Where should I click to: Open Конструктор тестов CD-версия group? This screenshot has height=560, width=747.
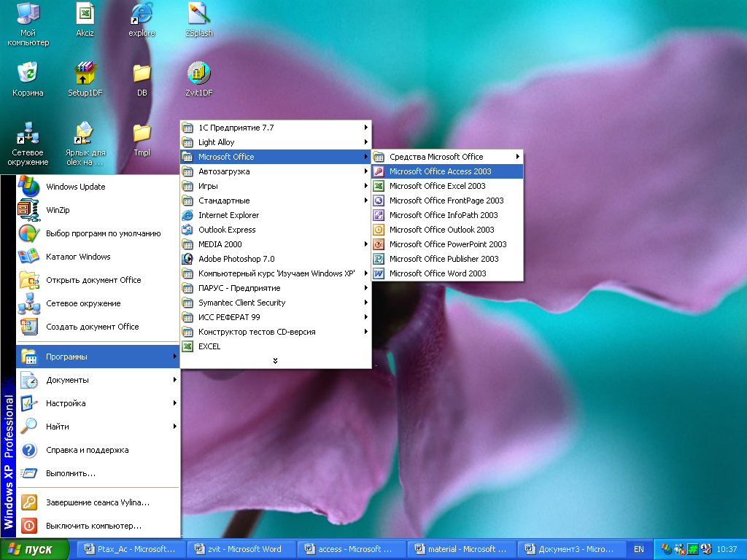click(x=275, y=332)
